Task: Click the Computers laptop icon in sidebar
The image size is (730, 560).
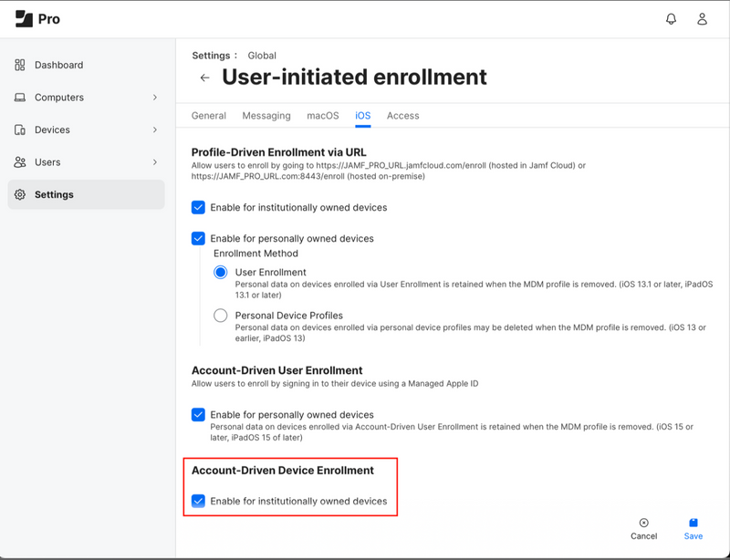Action: (20, 98)
